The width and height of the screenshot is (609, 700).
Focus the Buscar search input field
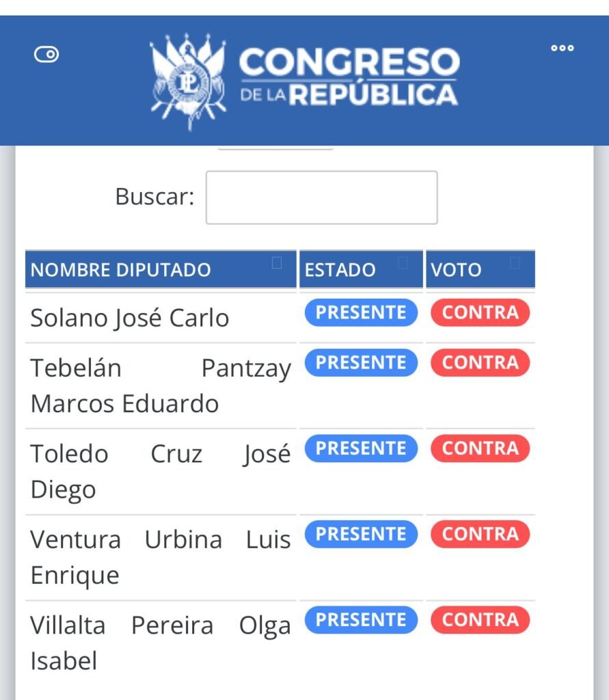pos(321,198)
